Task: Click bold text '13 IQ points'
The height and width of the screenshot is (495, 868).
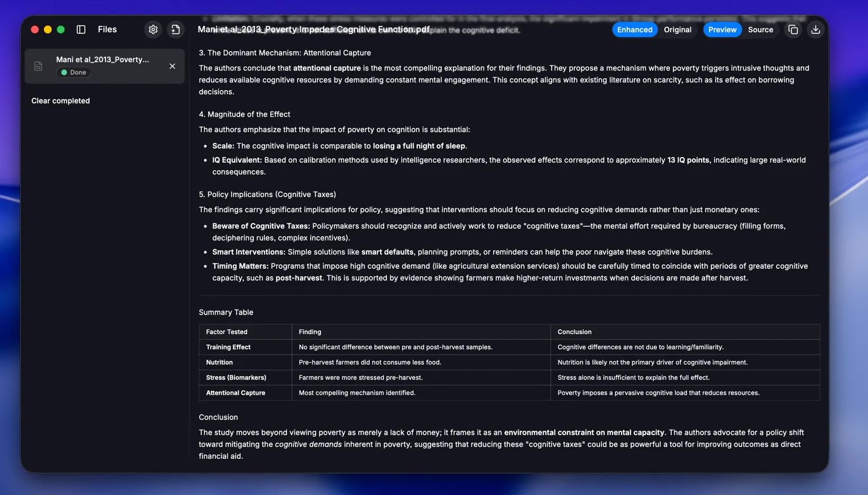Action: pos(688,160)
